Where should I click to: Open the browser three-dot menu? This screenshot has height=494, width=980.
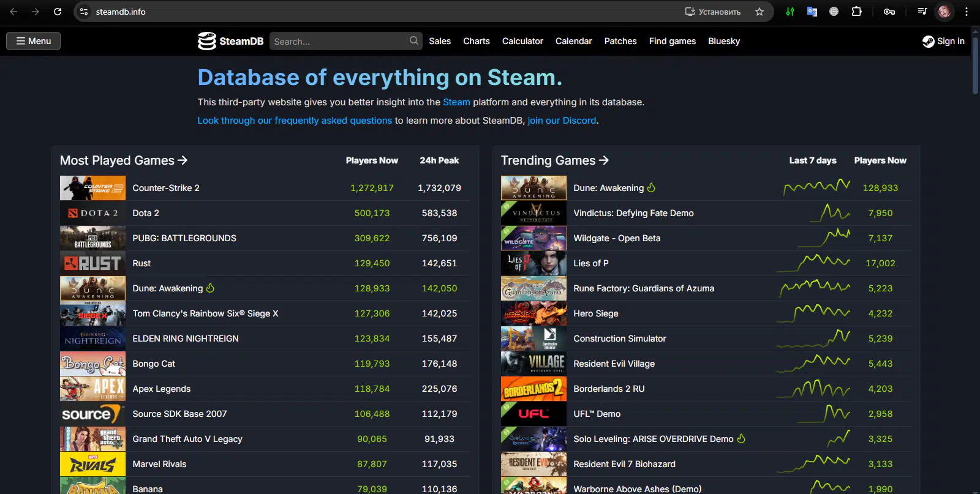[967, 12]
